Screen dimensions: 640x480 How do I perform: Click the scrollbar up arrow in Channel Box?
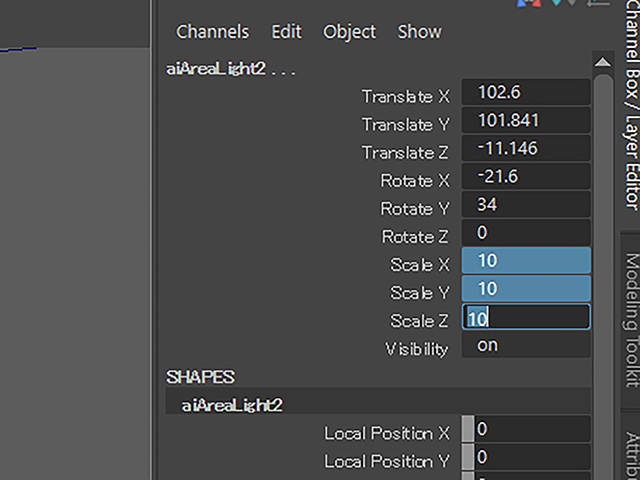tap(603, 62)
